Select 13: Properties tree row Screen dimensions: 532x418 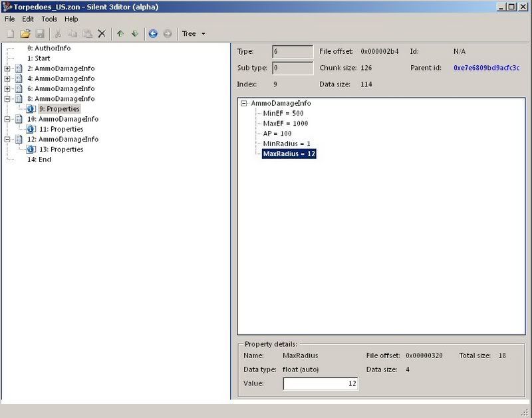tap(61, 149)
